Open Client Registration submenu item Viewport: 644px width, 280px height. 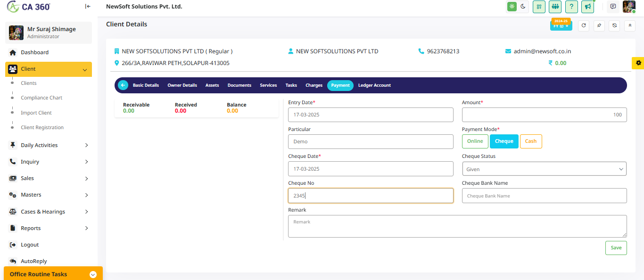click(x=42, y=127)
